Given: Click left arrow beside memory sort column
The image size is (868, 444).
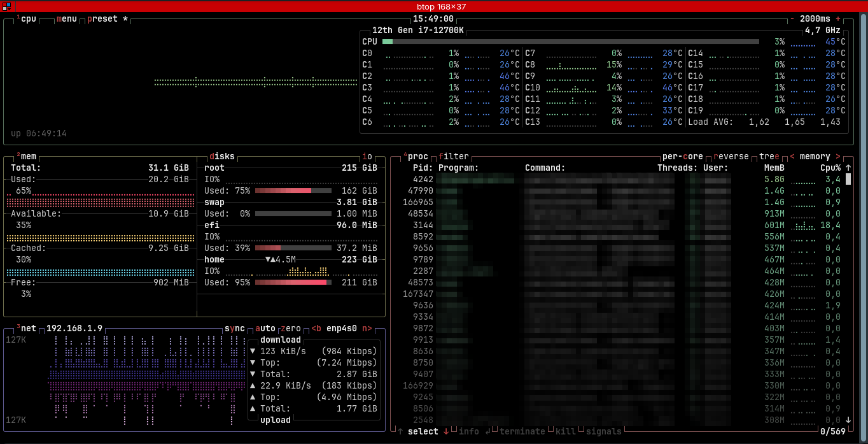Looking at the screenshot, I should tap(792, 157).
